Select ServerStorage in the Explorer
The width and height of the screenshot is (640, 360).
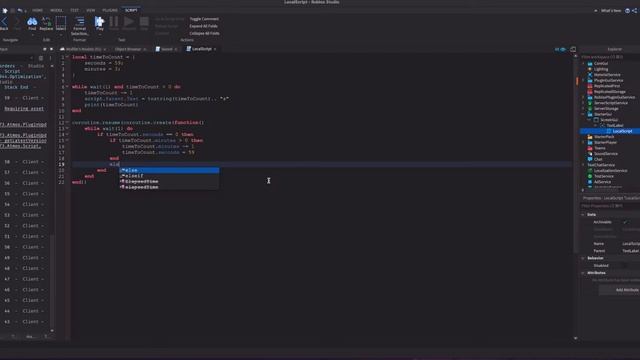(x=606, y=109)
